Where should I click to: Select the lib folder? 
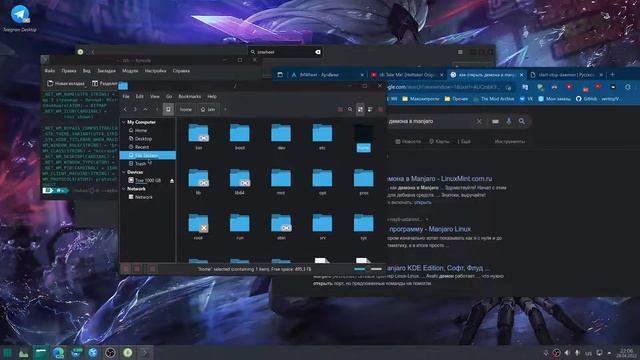point(198,182)
